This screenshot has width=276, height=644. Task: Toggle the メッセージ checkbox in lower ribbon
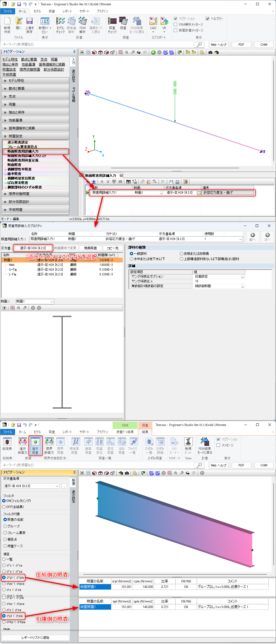[218, 445]
